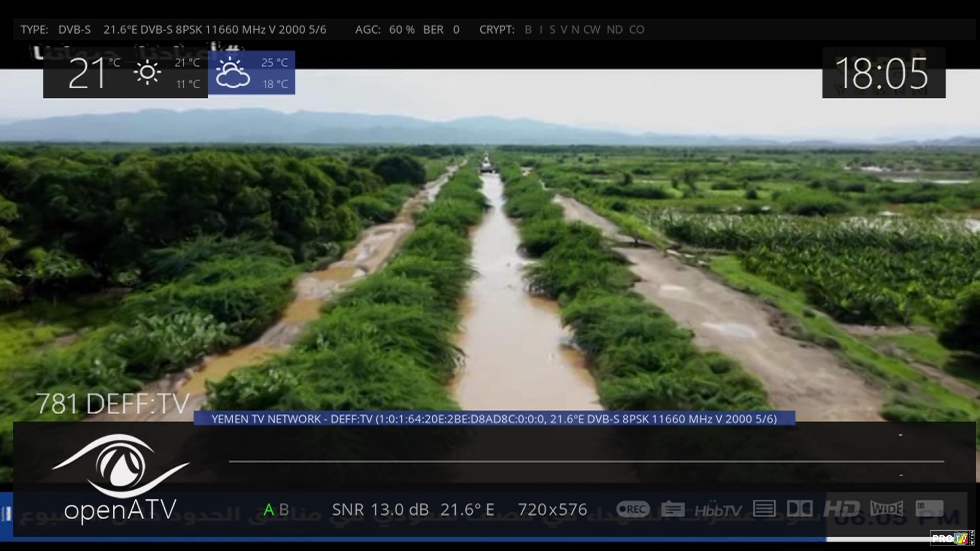Select tuner B indicator
980x551 pixels.
coord(284,510)
